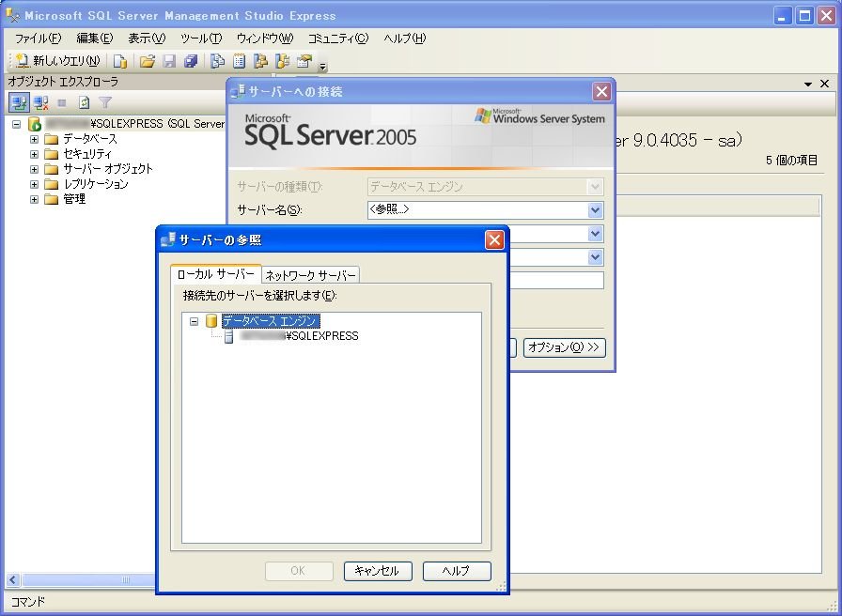Open the ウィンドウ menu
This screenshot has width=842, height=616.
tap(265, 38)
